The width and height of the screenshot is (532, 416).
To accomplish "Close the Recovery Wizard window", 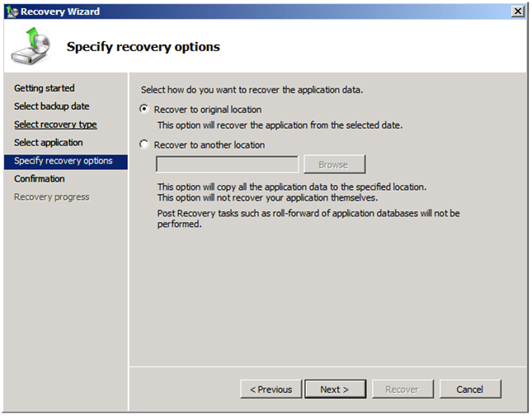I will tap(517, 11).
